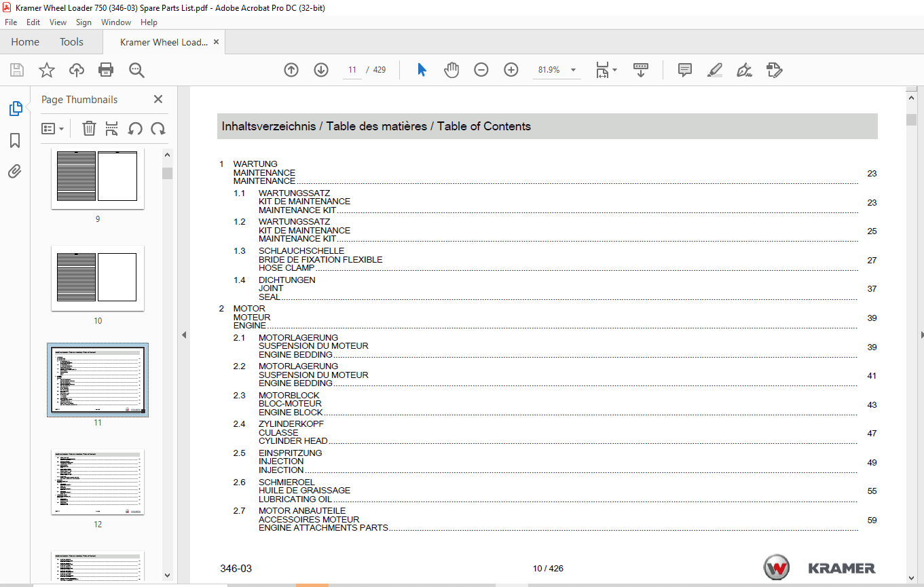The width and height of the screenshot is (924, 587).
Task: Select page 10 thumbnail
Action: click(x=98, y=278)
